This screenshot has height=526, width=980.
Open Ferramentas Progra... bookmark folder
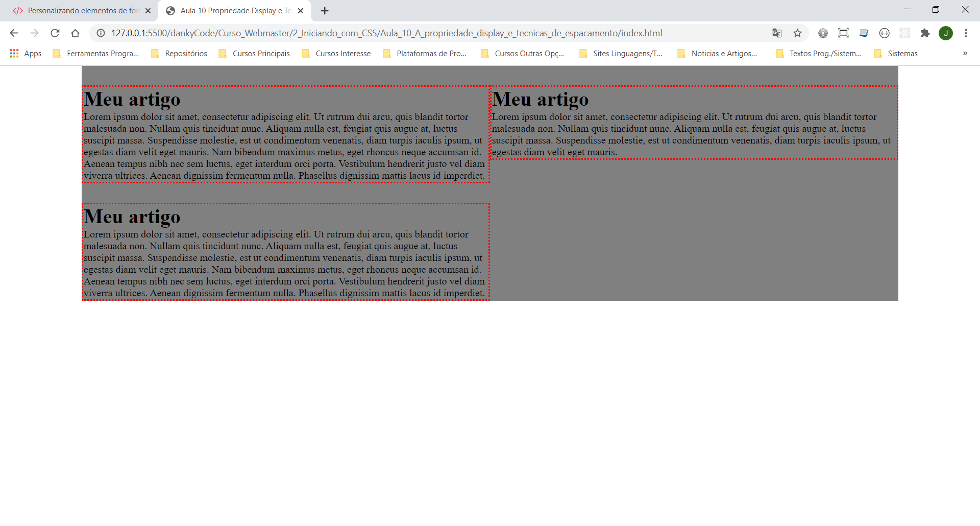96,54
